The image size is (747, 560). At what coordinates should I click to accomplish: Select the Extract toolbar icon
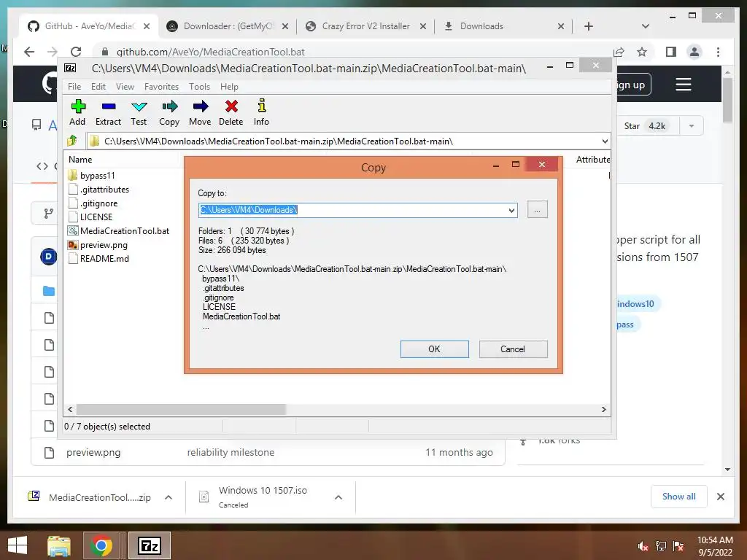point(108,112)
